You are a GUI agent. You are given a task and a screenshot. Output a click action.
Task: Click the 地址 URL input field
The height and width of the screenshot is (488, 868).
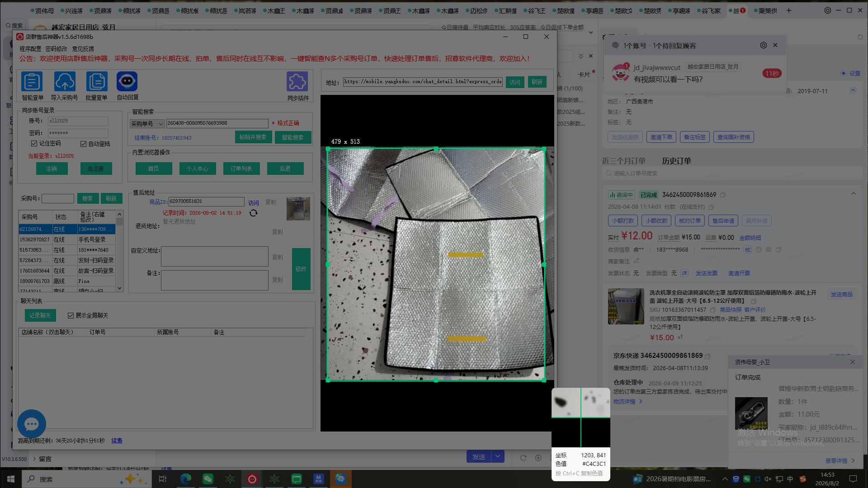coord(423,82)
